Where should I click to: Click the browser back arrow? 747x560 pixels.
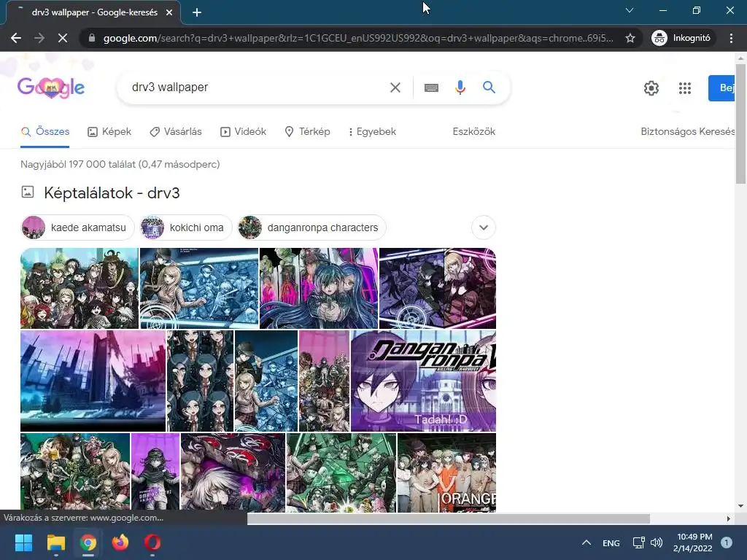[16, 38]
